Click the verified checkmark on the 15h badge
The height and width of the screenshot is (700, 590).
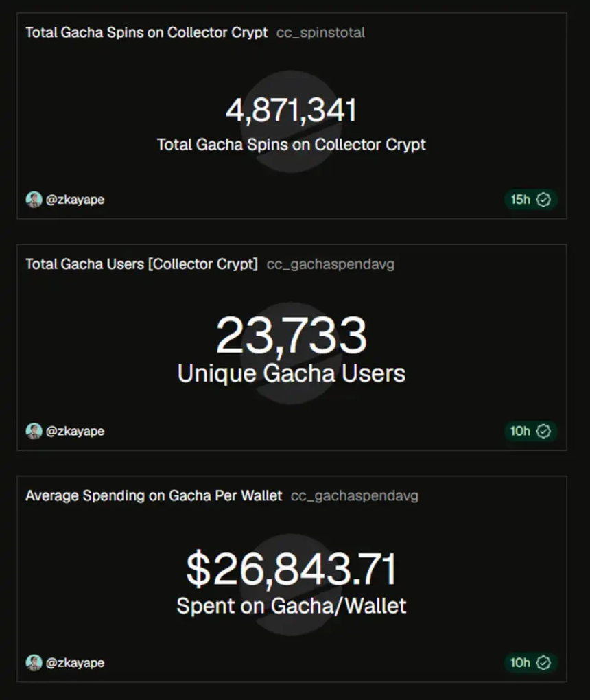coord(543,200)
